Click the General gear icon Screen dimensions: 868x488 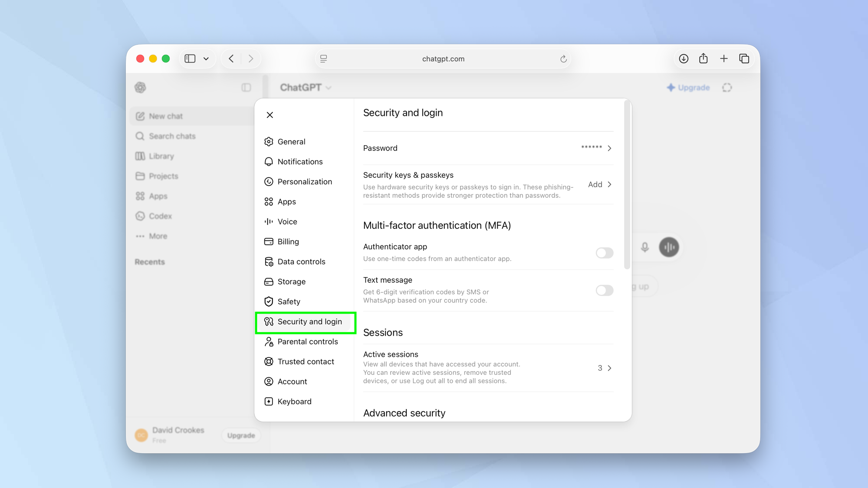pyautogui.click(x=269, y=142)
